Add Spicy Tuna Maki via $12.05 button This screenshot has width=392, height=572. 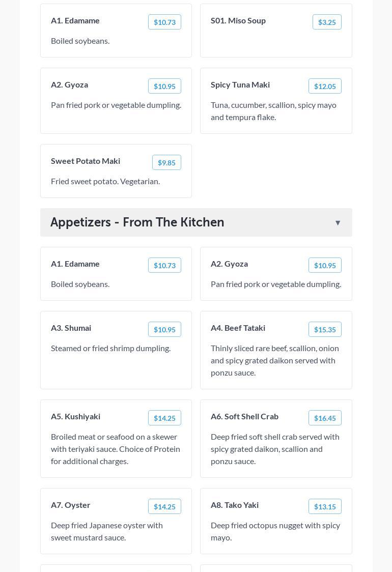tap(325, 86)
